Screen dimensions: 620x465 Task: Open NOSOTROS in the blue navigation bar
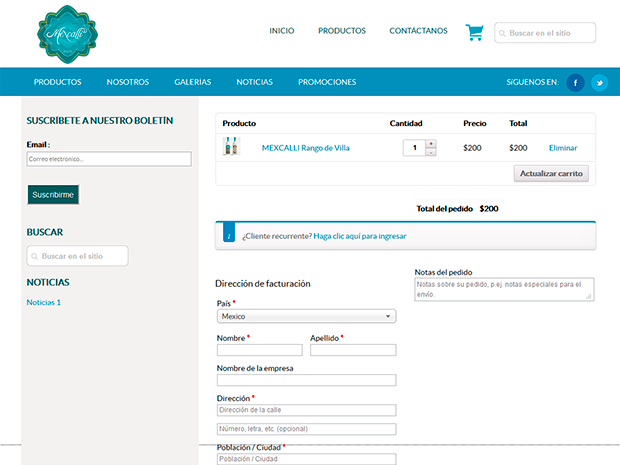pyautogui.click(x=128, y=82)
